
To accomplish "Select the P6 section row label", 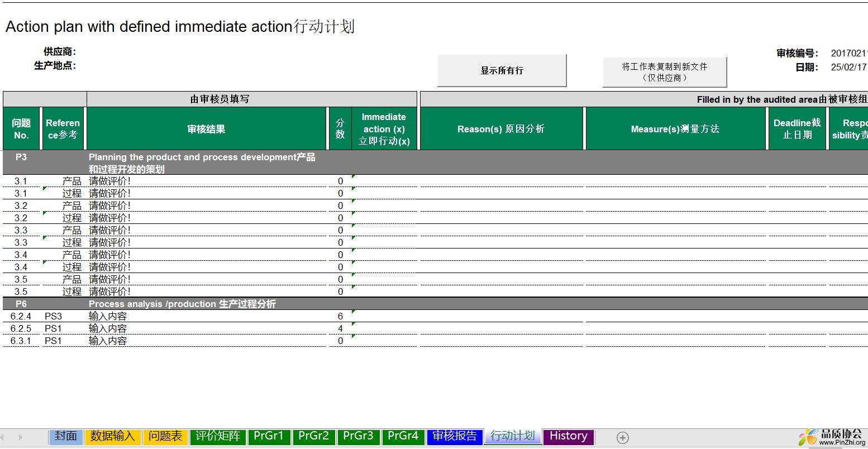I will [x=21, y=304].
